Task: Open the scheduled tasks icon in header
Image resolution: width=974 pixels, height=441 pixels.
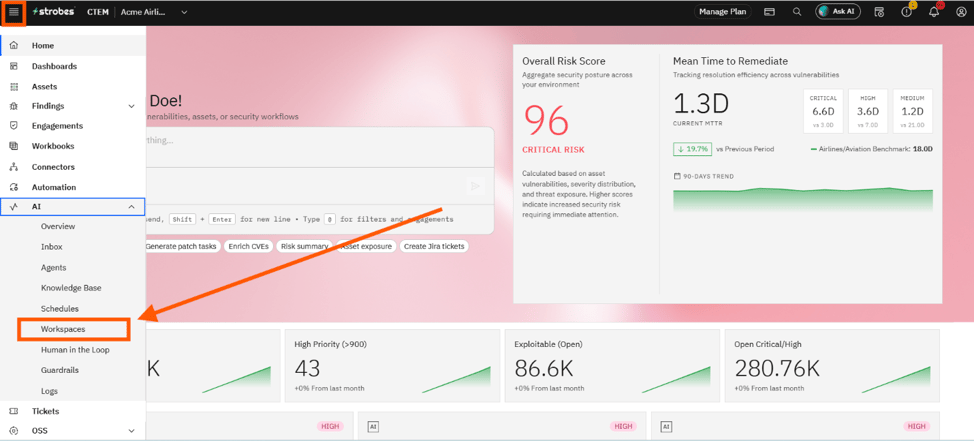Action: click(x=878, y=12)
